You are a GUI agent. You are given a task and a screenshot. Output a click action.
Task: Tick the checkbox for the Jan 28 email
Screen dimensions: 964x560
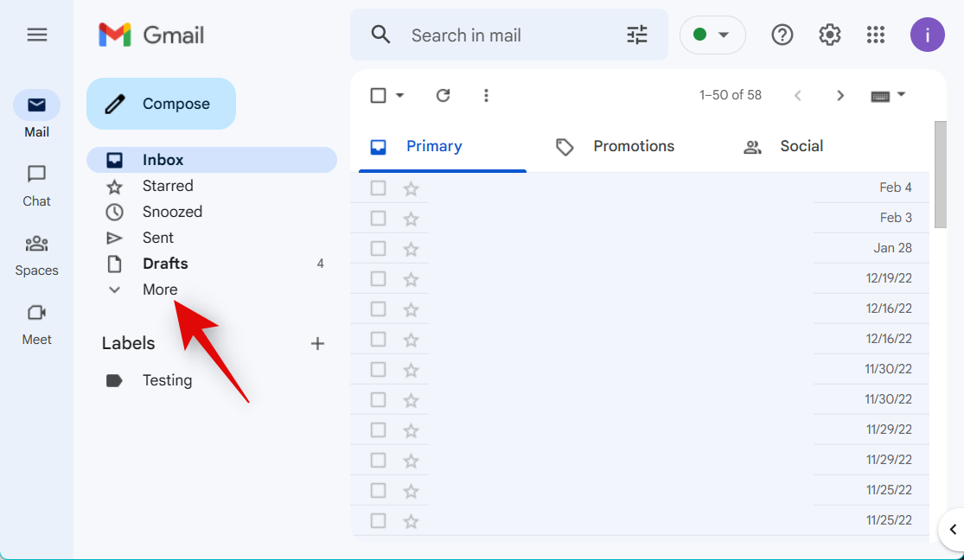378,248
